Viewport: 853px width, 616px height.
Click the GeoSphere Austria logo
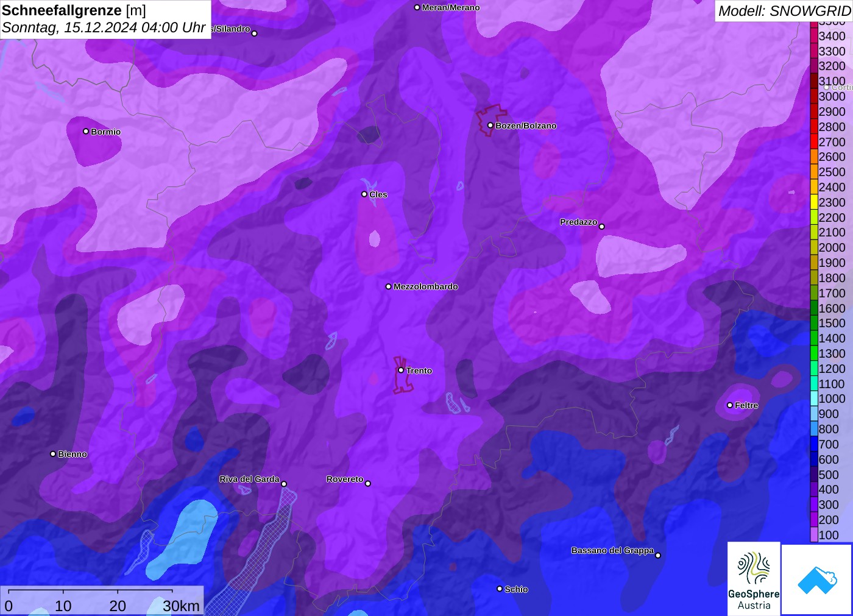[754, 578]
